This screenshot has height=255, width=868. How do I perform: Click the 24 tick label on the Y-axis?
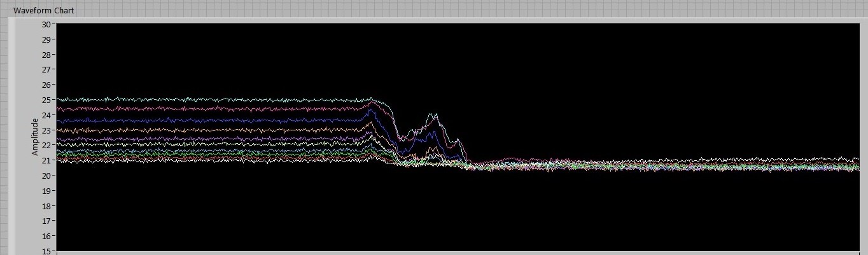[x=46, y=115]
